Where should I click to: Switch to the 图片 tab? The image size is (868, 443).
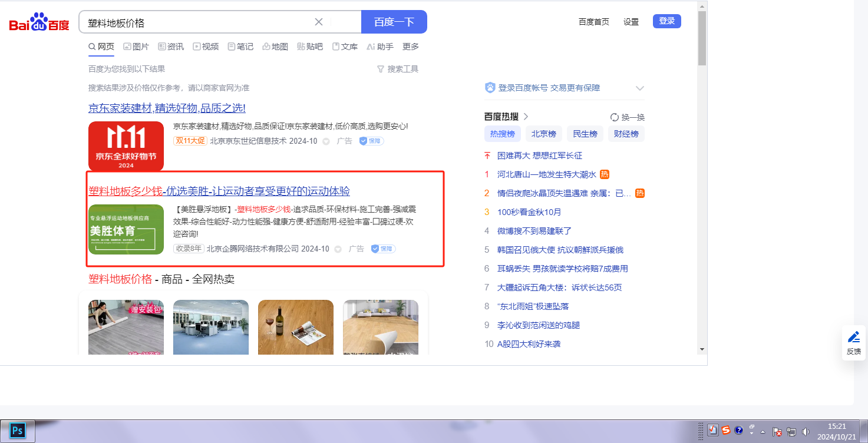(x=136, y=47)
